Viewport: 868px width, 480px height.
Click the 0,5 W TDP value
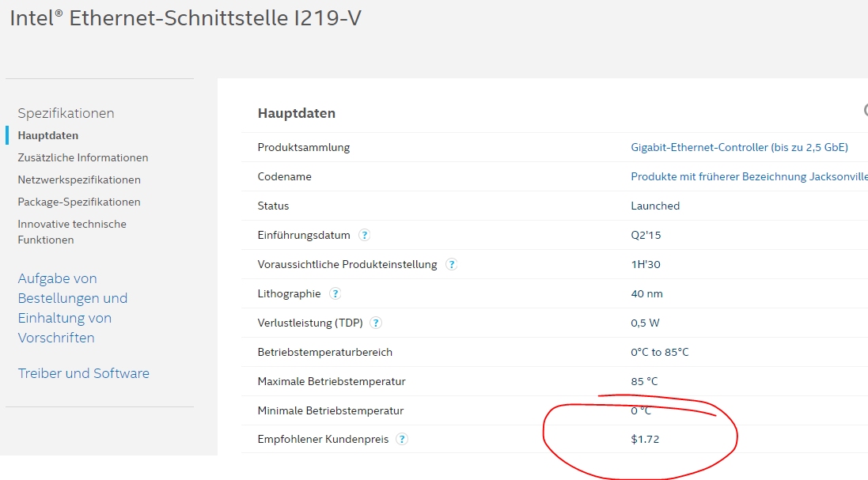(645, 323)
